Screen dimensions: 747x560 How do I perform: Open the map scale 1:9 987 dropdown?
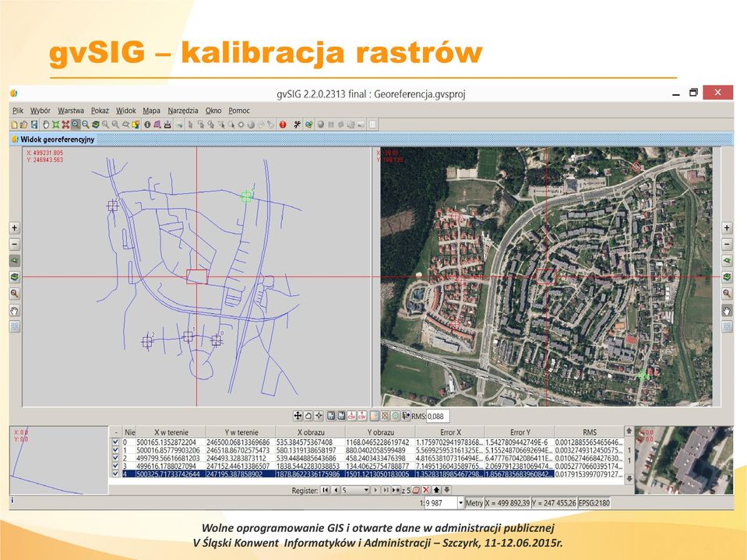460,503
